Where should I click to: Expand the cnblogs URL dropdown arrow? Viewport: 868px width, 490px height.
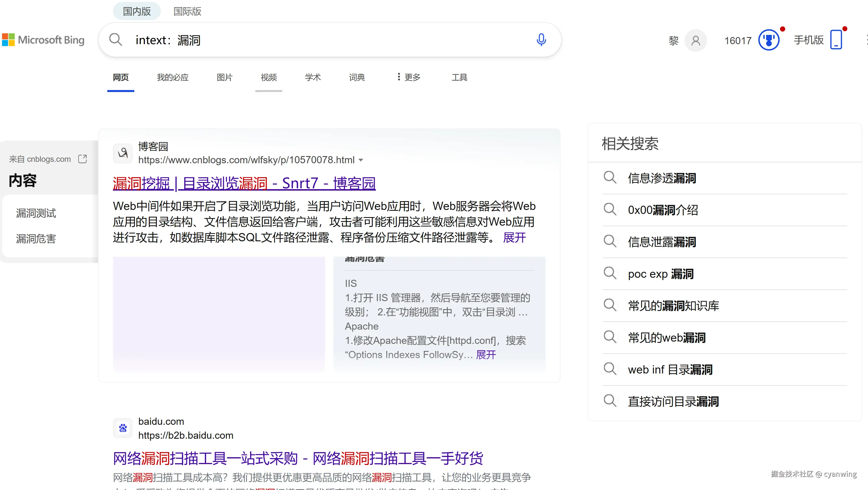[x=361, y=160]
